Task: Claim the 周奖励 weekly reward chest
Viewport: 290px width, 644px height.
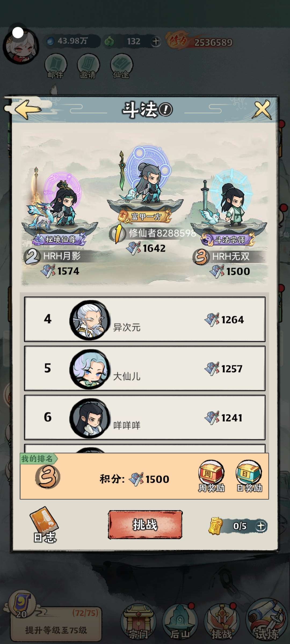Action: [x=211, y=476]
